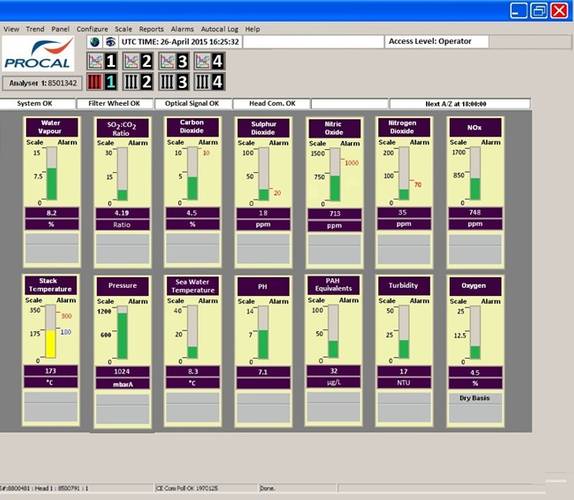This screenshot has width=574, height=500.
Task: Open trend chart icon number 2
Action: (x=138, y=61)
